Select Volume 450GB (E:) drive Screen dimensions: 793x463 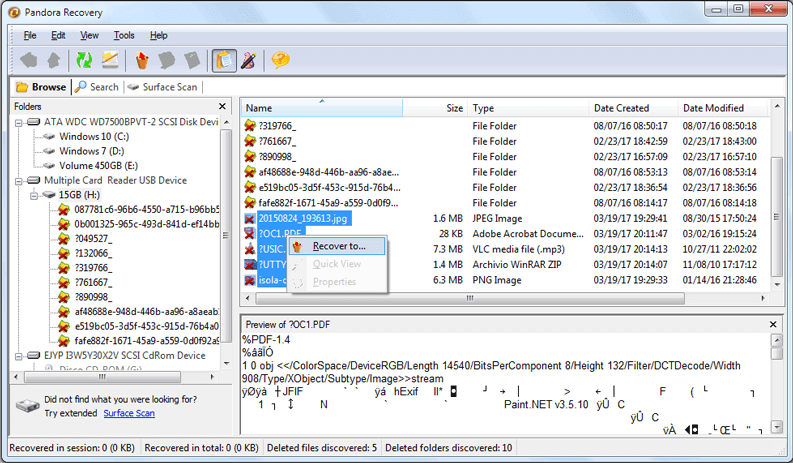[99, 166]
